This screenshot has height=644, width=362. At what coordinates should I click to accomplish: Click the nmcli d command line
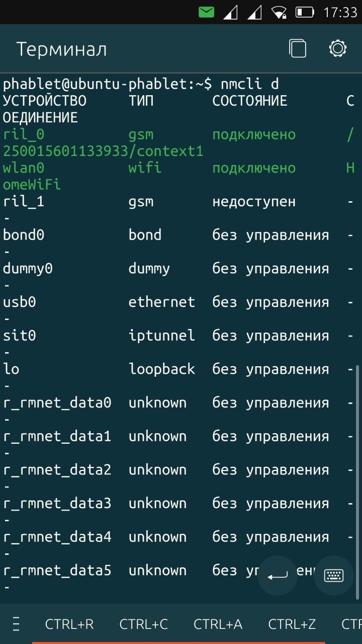click(141, 84)
